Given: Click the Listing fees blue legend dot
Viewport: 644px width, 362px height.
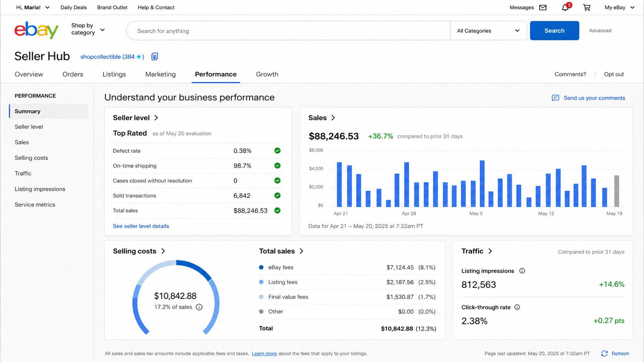Looking at the screenshot, I should point(261,282).
